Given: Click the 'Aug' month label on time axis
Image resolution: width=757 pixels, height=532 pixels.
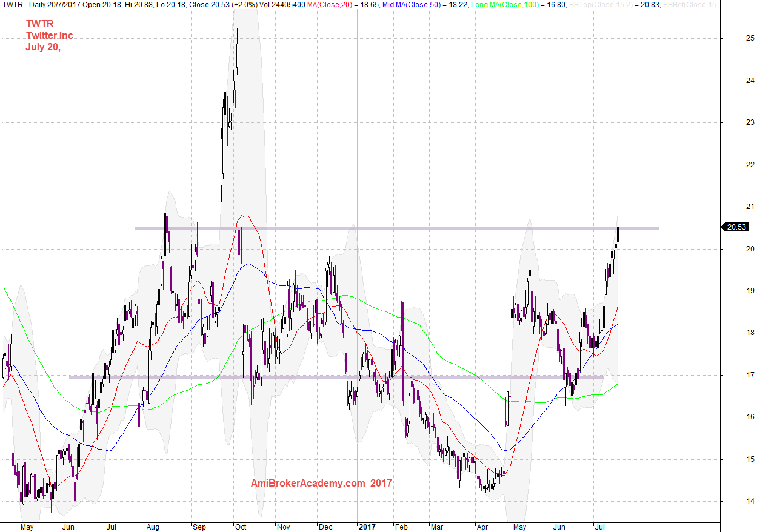Looking at the screenshot, I should coord(153,527).
